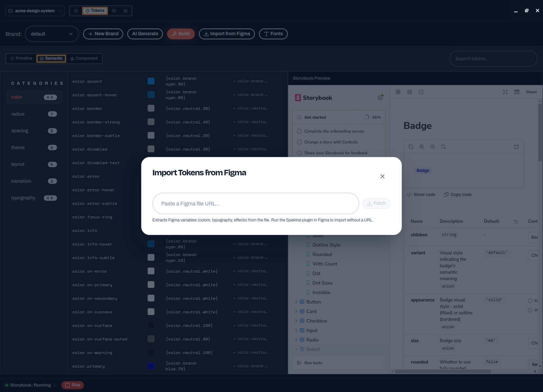Toggle the Storybook outline dashed-square icon
Image resolution: width=543 pixels, height=392 pixels.
point(421,92)
